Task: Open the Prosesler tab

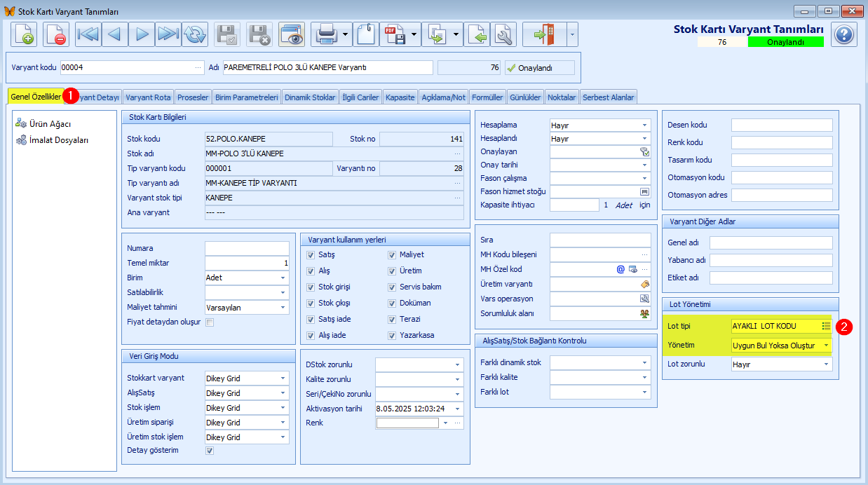Action: click(x=193, y=97)
